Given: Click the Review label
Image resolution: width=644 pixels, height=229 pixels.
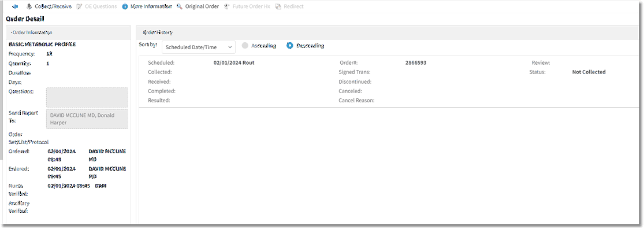Looking at the screenshot, I should click(x=541, y=63).
